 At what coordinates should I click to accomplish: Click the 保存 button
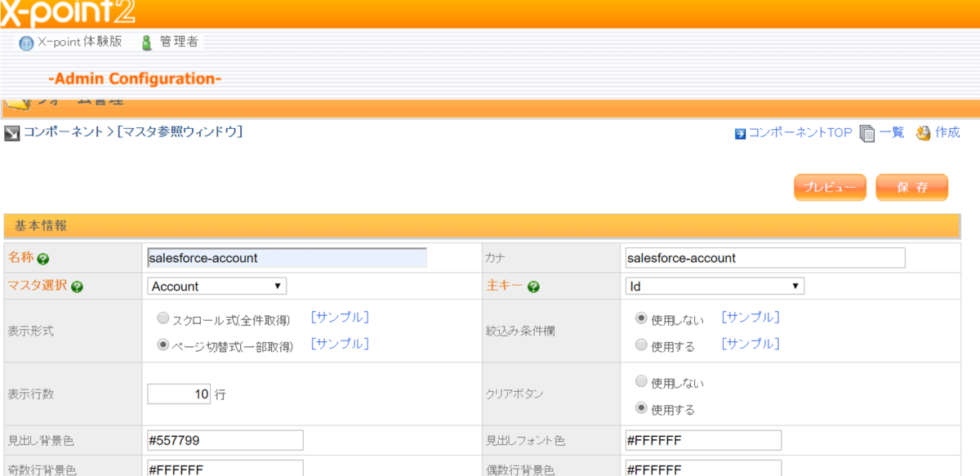tap(912, 187)
